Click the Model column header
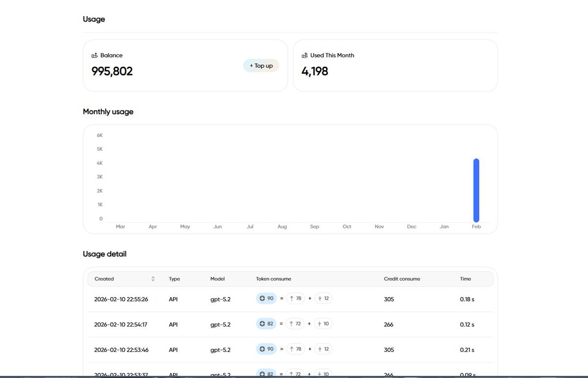Image resolution: width=588 pixels, height=378 pixels. click(218, 279)
